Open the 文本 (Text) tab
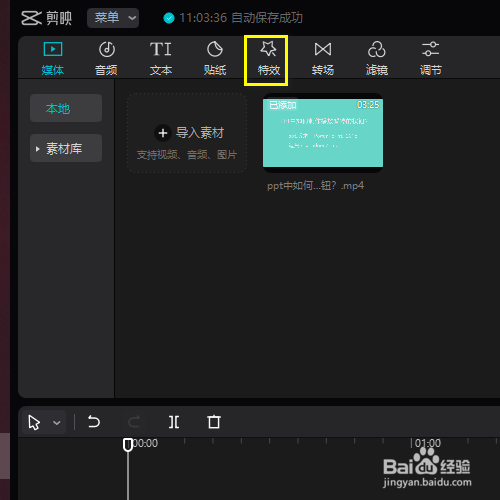500x500 pixels. pos(161,58)
